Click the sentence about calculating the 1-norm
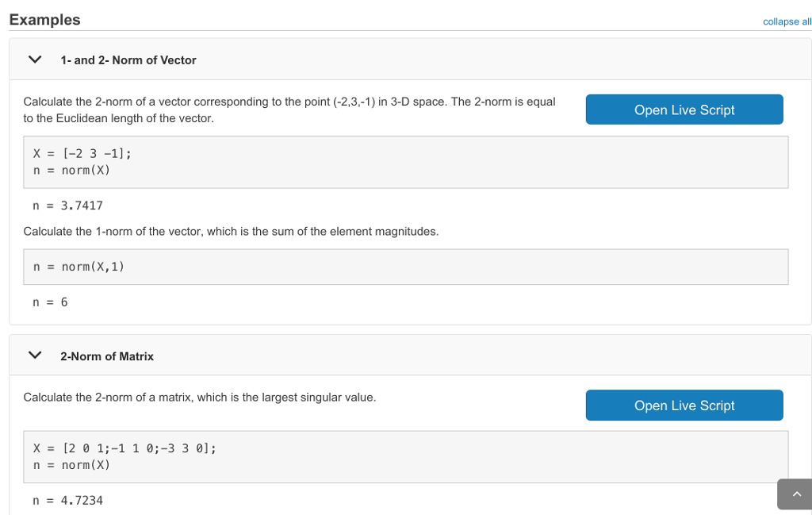The image size is (812, 515). tap(231, 232)
